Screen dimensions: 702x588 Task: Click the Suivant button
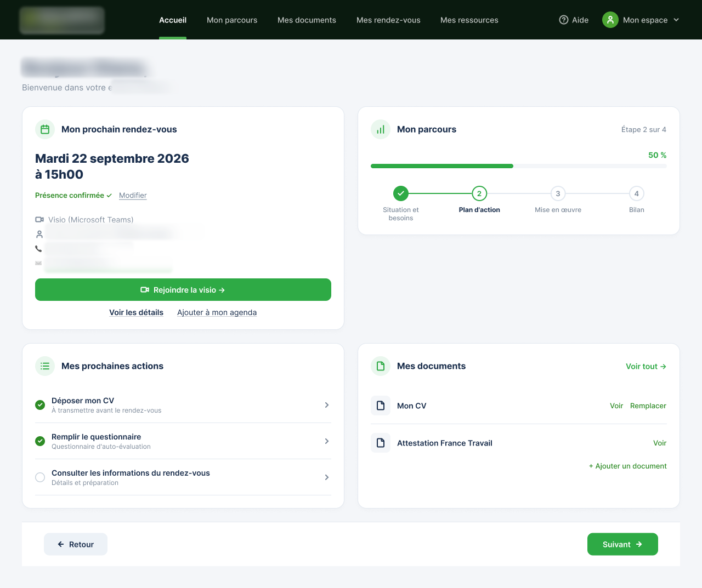[622, 544]
